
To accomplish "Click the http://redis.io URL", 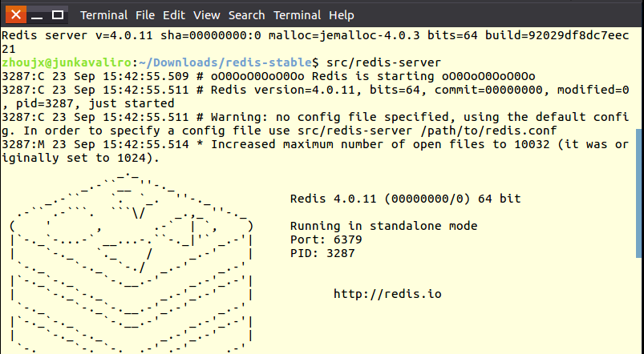I will click(x=387, y=294).
